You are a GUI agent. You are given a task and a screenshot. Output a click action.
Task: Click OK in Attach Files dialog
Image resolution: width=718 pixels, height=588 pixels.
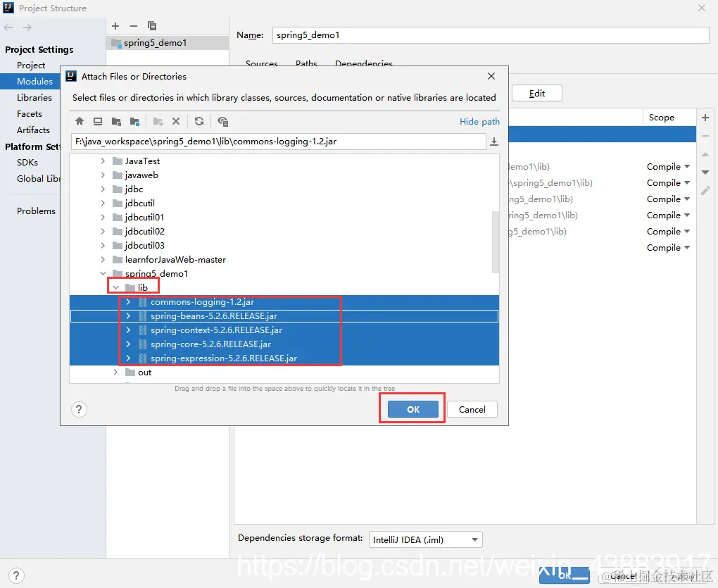pyautogui.click(x=413, y=409)
